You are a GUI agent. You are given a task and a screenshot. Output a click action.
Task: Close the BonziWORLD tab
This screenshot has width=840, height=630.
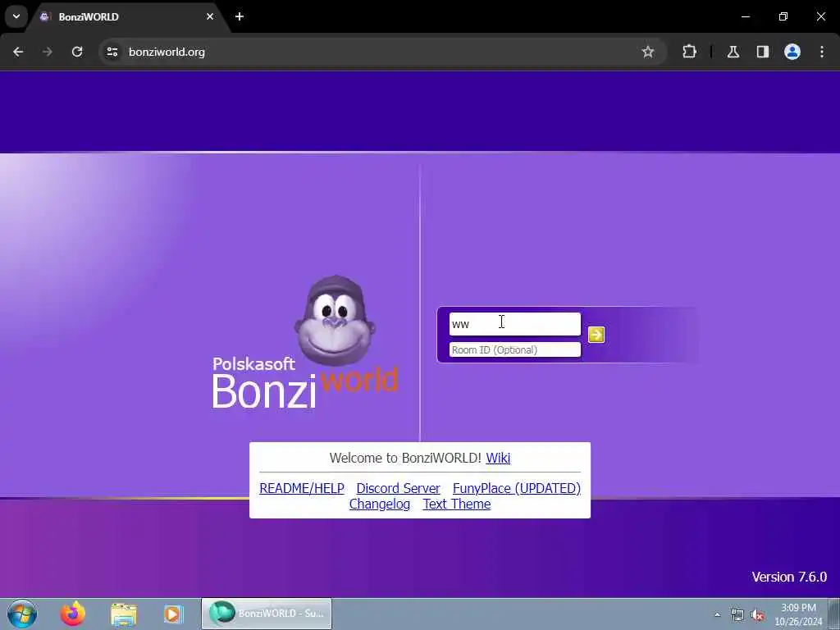pyautogui.click(x=210, y=16)
